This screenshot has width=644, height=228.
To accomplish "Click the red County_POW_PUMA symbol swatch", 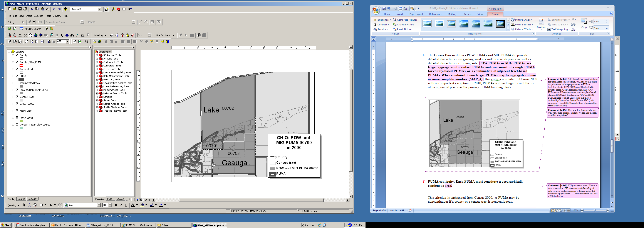I will pyautogui.click(x=22, y=66).
